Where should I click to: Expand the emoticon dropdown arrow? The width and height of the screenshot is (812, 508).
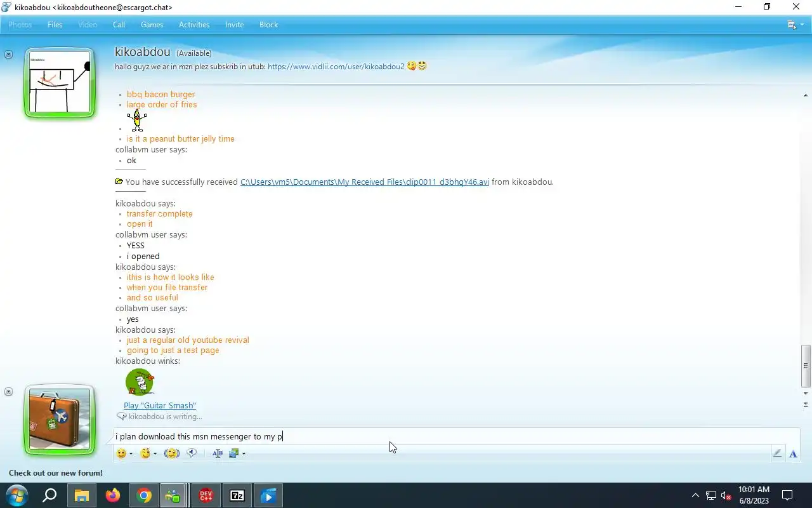click(131, 454)
